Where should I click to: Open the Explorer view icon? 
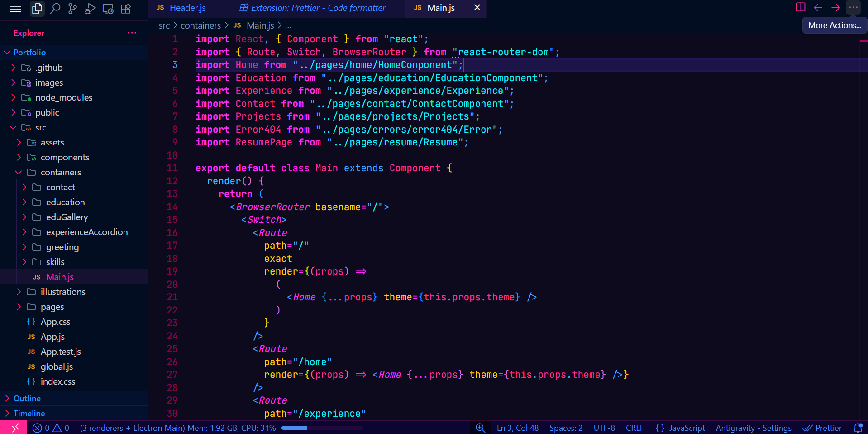(x=37, y=9)
